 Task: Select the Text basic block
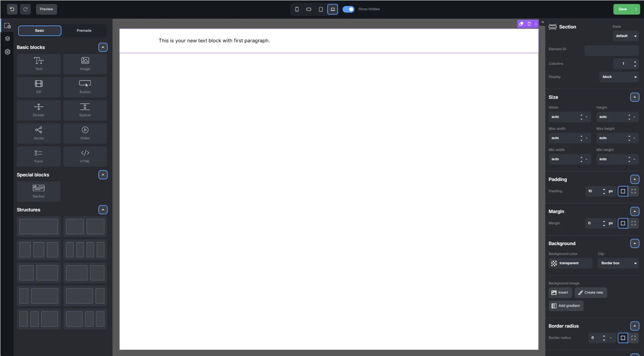pyautogui.click(x=39, y=64)
